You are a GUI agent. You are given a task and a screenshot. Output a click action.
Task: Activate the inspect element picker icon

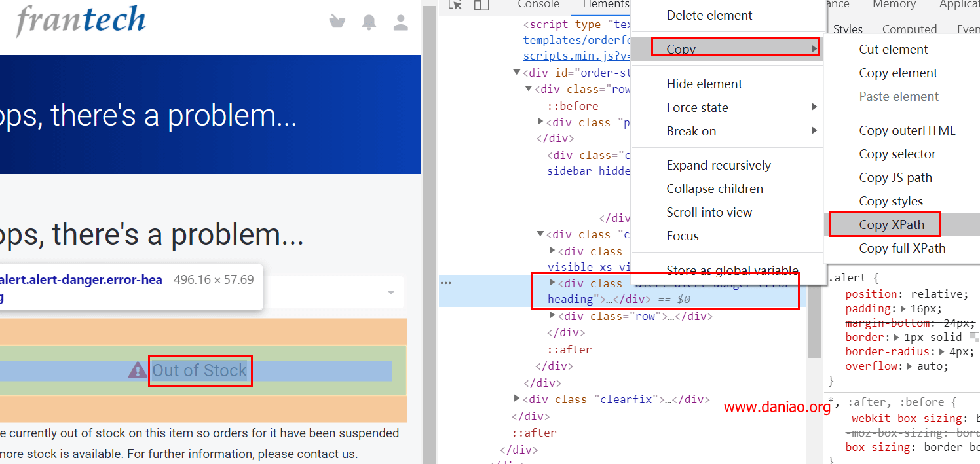pos(455,5)
